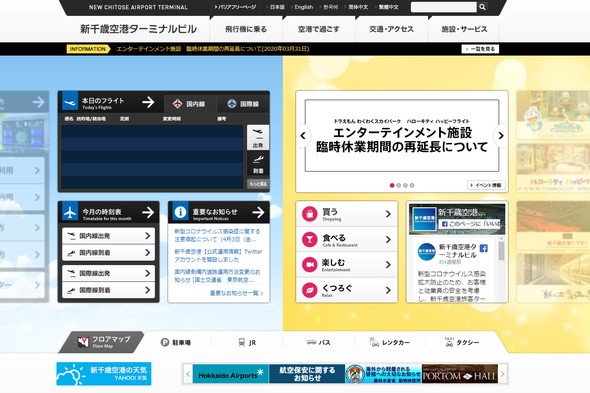590x393 pixels.
Task: Switch language to 한국어
Action: [331, 7]
